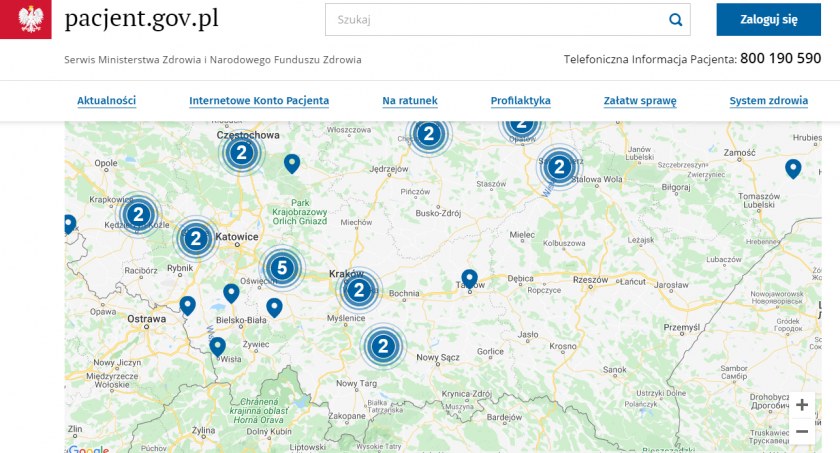Open the Profilaktyka menu
The width and height of the screenshot is (840, 453).
pyautogui.click(x=521, y=101)
